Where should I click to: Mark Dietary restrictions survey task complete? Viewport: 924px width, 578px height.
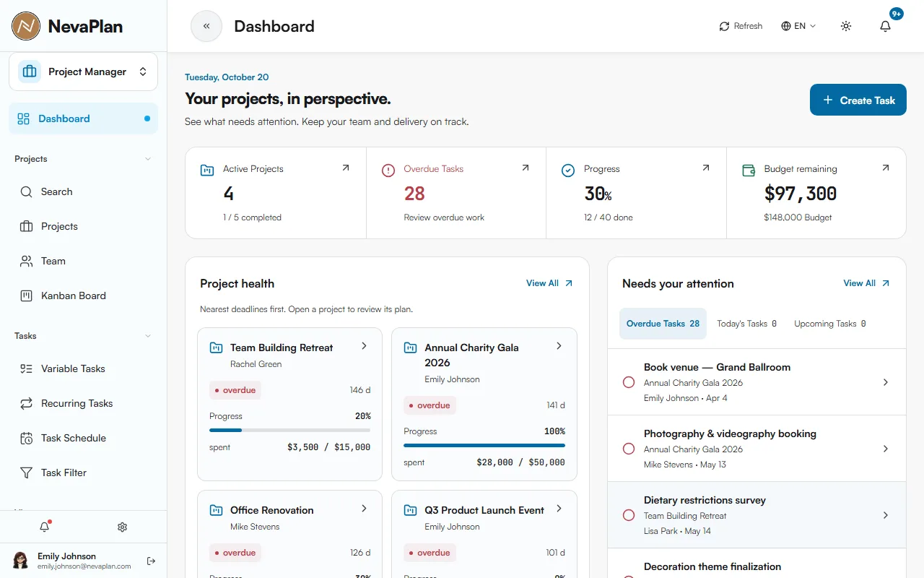click(629, 515)
